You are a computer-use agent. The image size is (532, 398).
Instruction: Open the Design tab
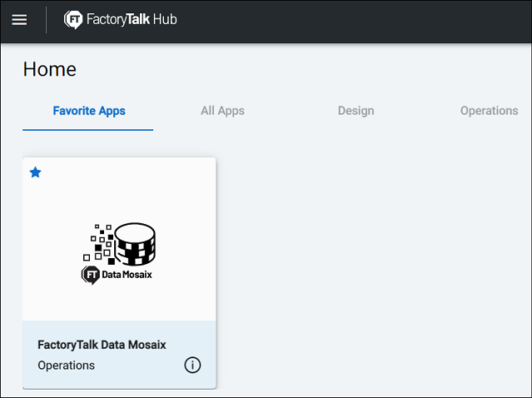click(x=355, y=111)
